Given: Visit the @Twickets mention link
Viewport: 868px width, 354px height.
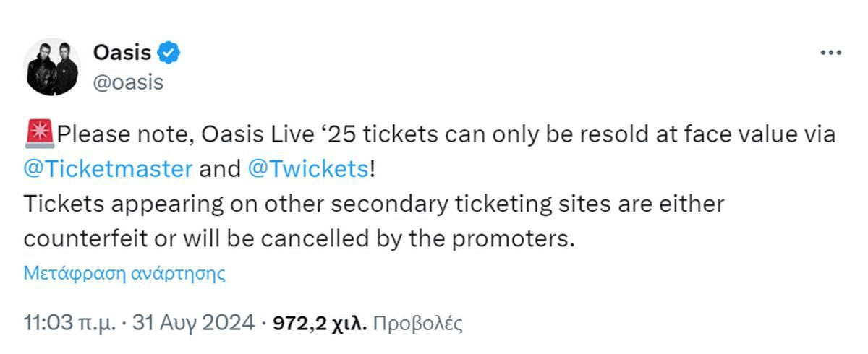Looking at the screenshot, I should pos(308,169).
